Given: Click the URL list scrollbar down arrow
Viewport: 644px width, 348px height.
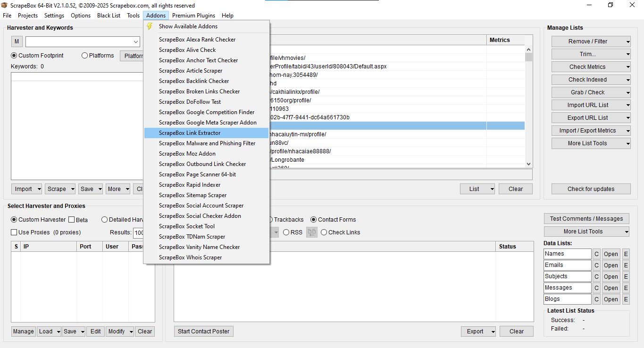Looking at the screenshot, I should coord(528,164).
